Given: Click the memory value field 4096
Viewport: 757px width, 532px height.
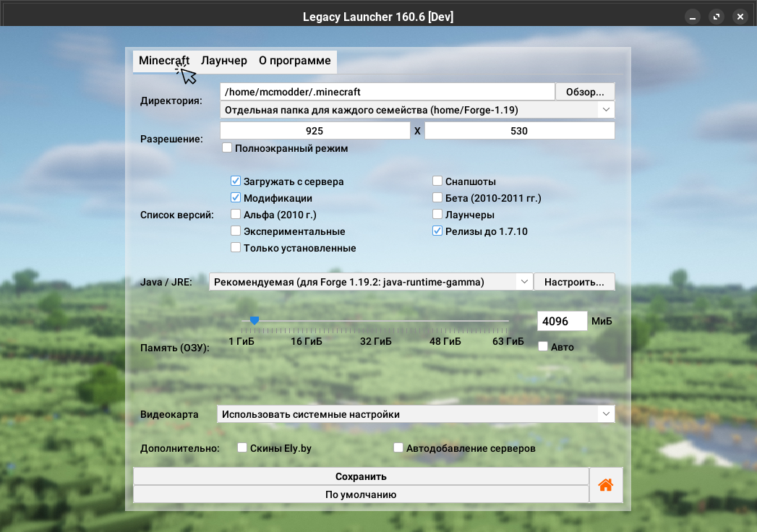Looking at the screenshot, I should (x=562, y=321).
